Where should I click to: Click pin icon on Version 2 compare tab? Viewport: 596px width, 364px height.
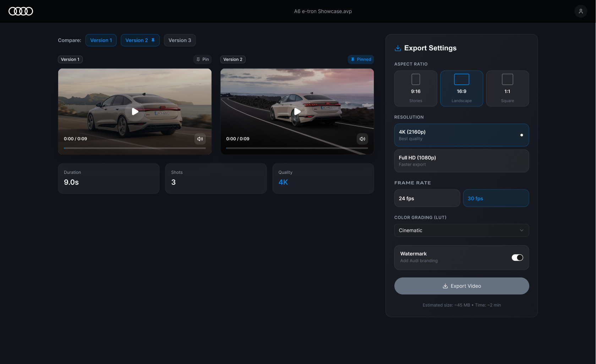[153, 40]
